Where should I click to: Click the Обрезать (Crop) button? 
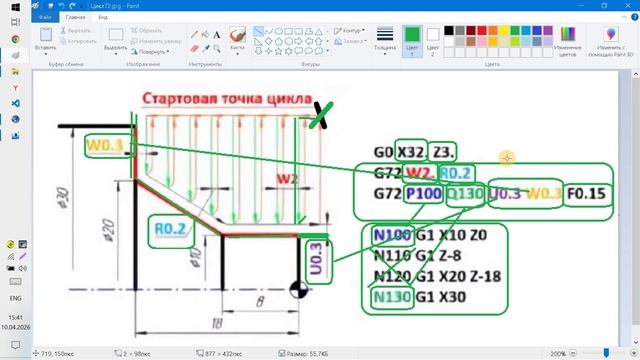coord(147,31)
